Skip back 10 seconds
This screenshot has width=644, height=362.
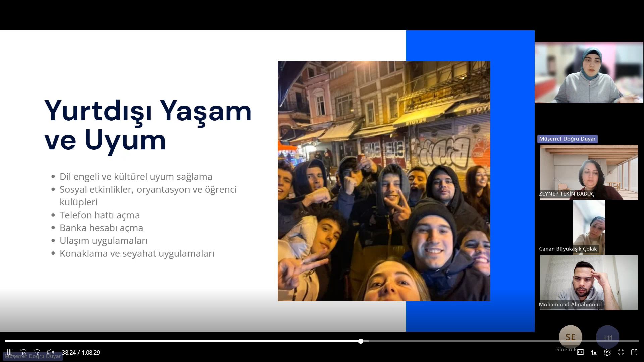(x=23, y=352)
